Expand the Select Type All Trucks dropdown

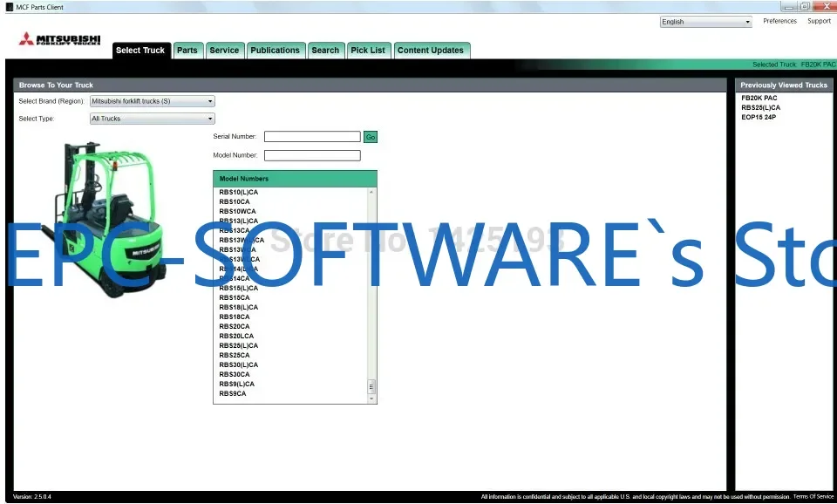(x=152, y=119)
